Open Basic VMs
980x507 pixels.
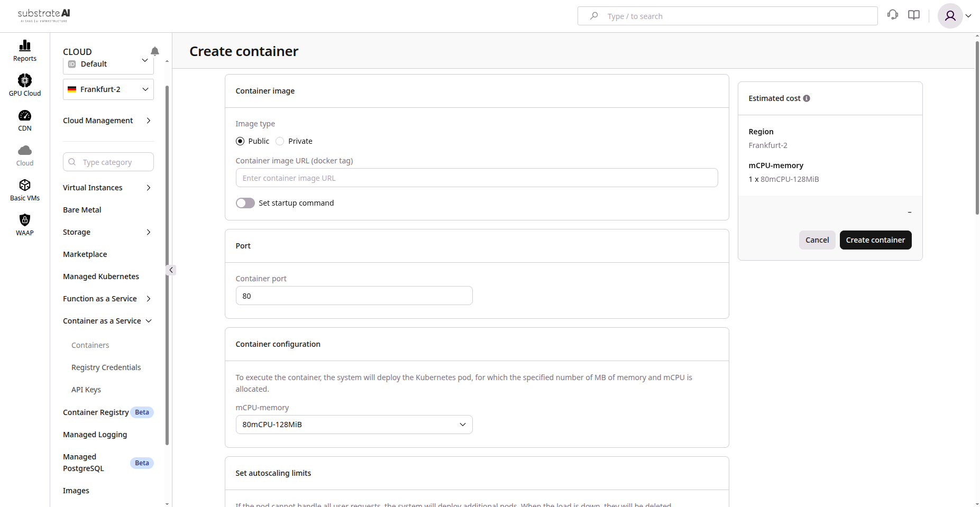24,189
